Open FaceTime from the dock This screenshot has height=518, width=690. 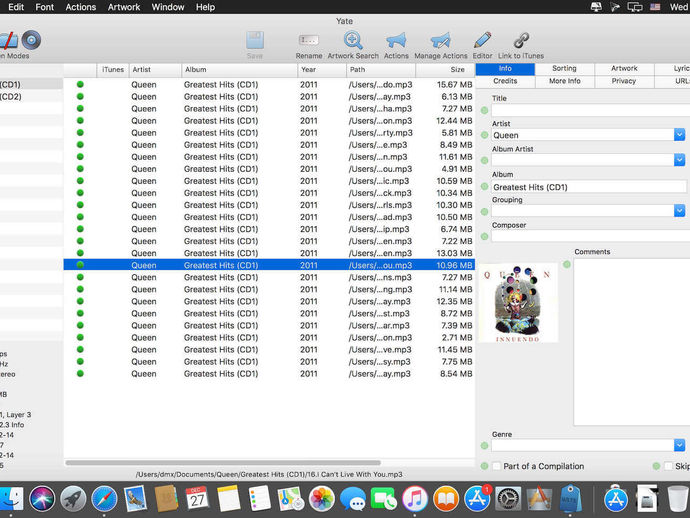coord(384,499)
